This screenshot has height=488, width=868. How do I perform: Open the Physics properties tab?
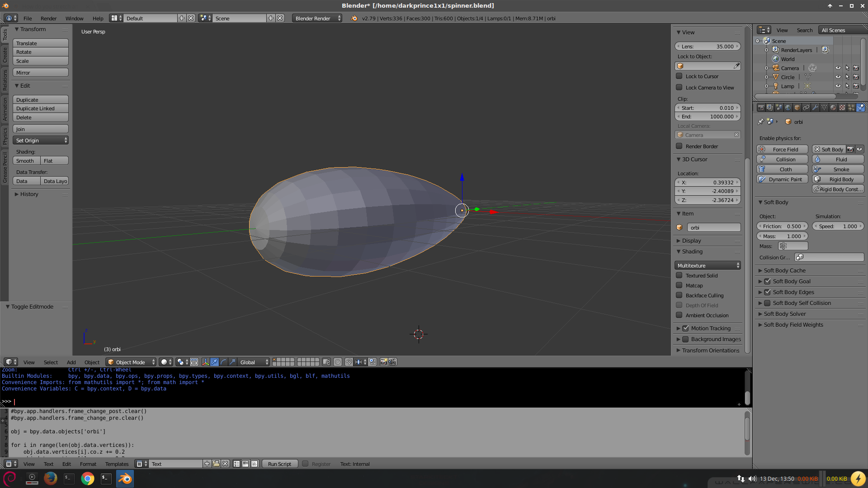[x=860, y=108]
